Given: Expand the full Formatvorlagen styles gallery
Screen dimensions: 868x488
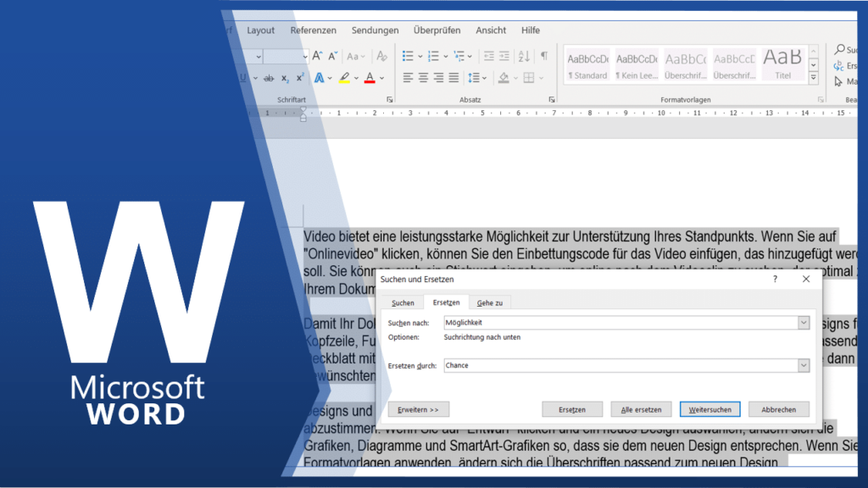Looking at the screenshot, I should pos(814,78).
